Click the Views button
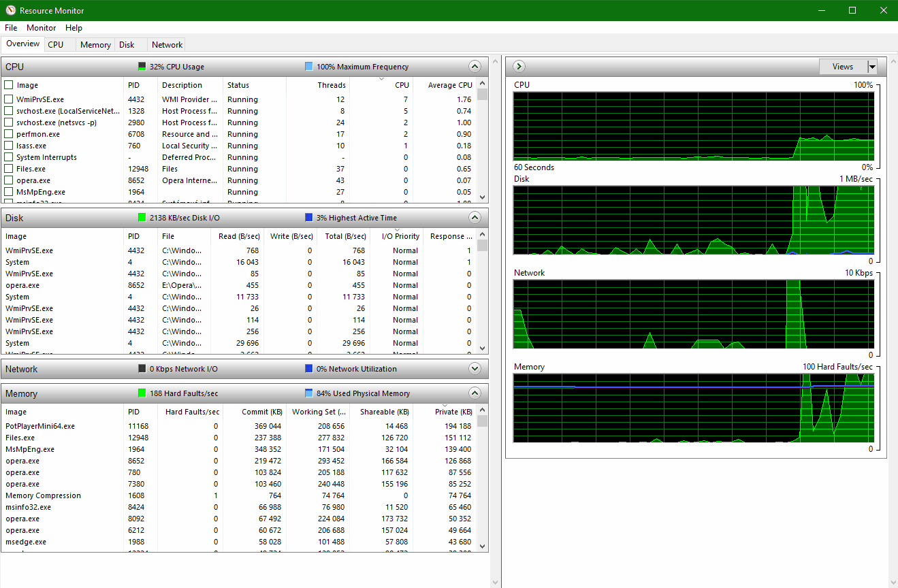This screenshot has width=898, height=588. [843, 67]
